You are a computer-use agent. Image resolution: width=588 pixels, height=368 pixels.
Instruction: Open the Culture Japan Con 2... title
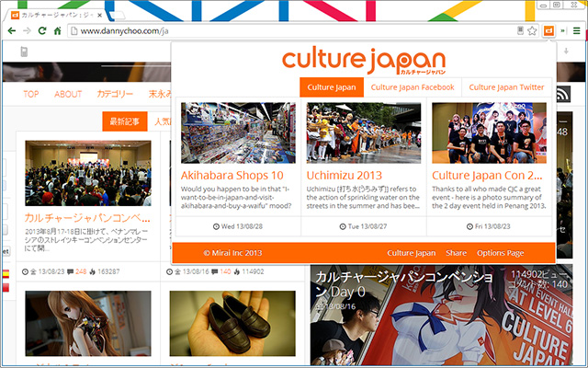pos(487,176)
